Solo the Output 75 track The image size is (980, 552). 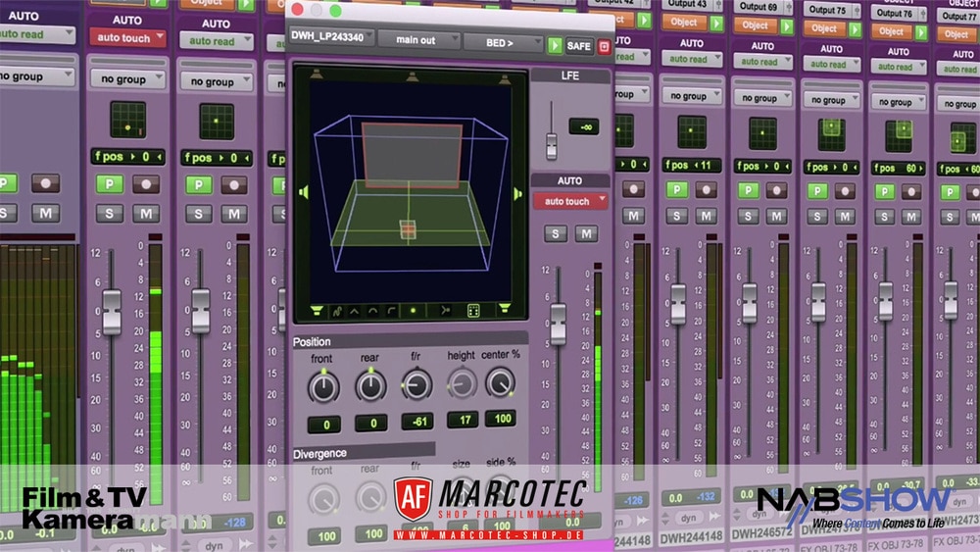pos(817,217)
